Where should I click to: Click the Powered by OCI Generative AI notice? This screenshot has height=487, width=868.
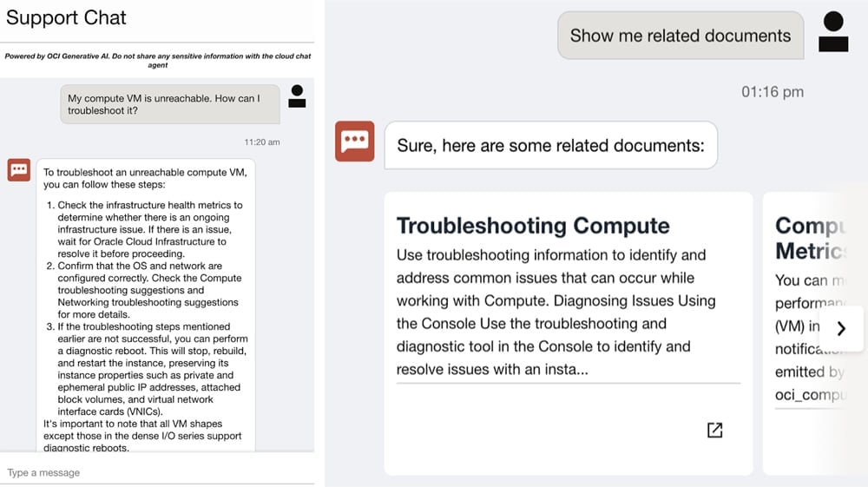(x=158, y=60)
